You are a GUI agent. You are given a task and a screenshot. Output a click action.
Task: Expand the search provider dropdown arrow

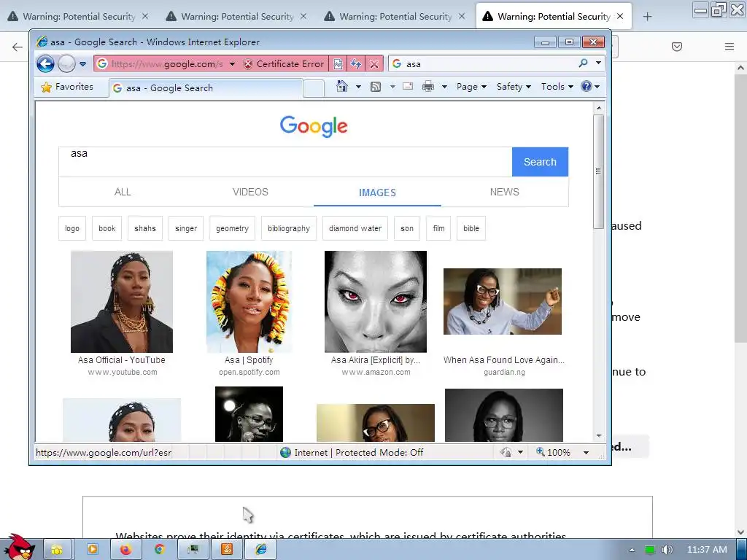pyautogui.click(x=598, y=63)
